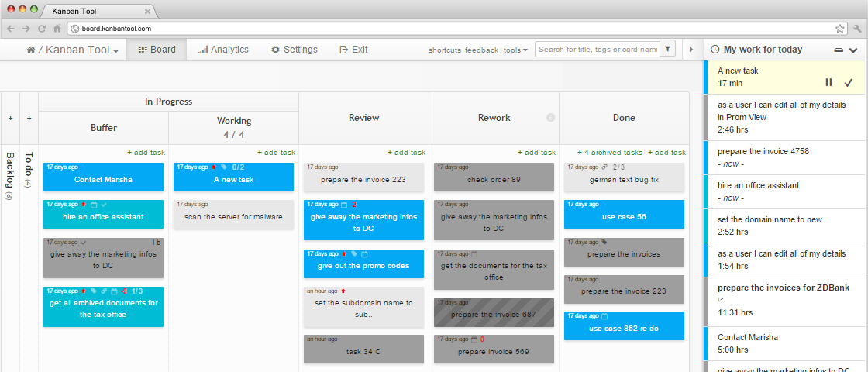868x372 pixels.
Task: Click red priority arrow on A new task card
Action: [214, 167]
